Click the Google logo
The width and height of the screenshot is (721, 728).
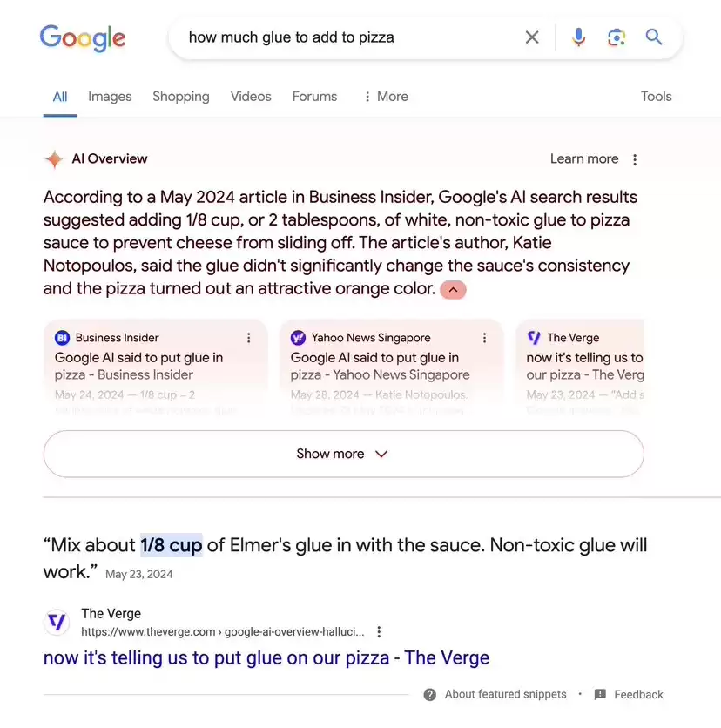83,38
